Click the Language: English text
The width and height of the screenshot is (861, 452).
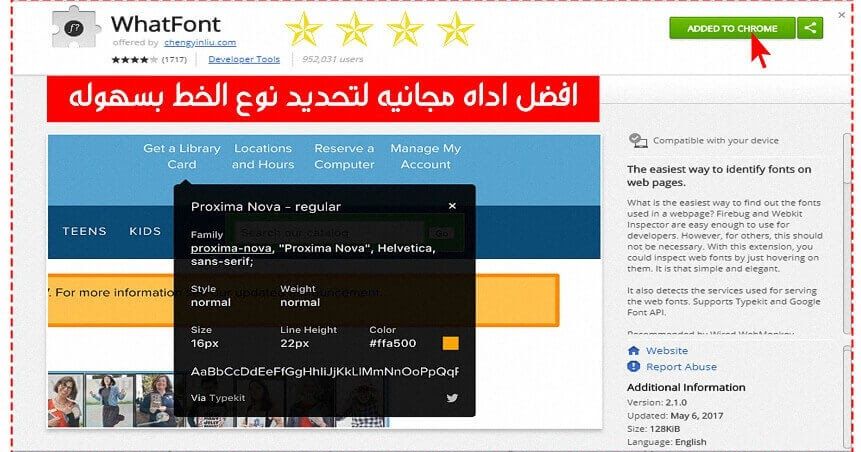tap(667, 442)
